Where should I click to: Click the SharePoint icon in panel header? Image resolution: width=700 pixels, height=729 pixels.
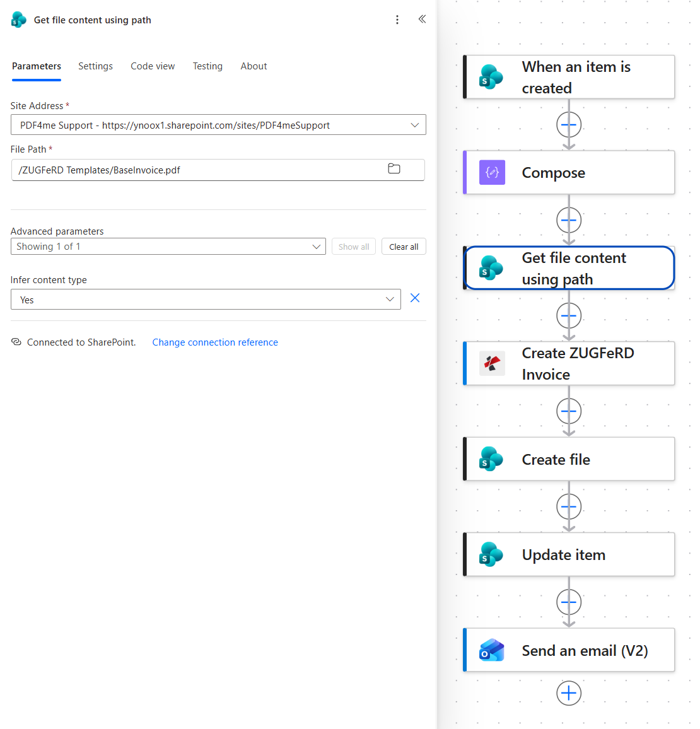click(x=18, y=20)
